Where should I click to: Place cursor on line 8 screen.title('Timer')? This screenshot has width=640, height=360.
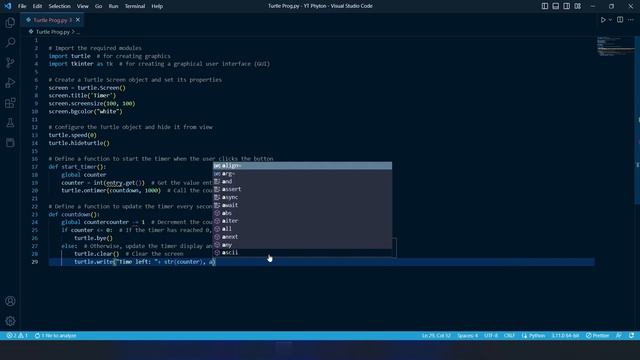coord(82,96)
